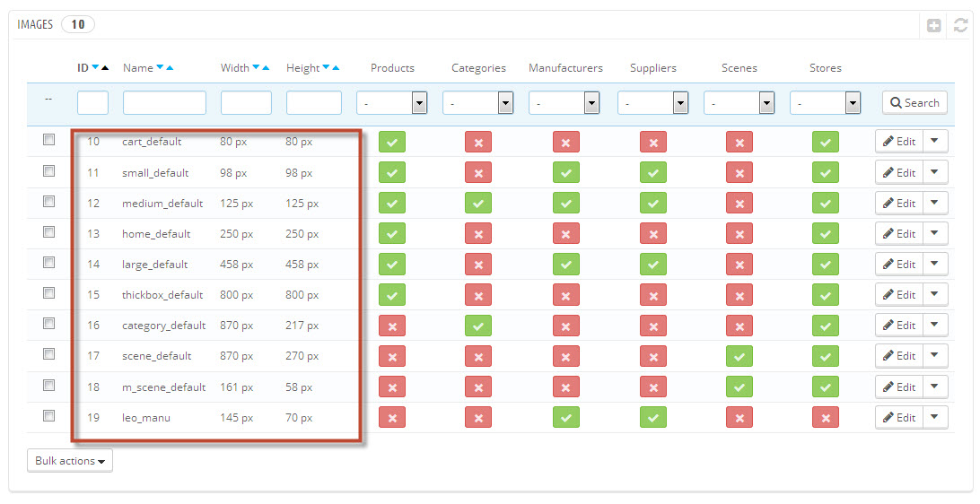Sort Name column ascending
Screen dimensions: 980x504
[x=170, y=67]
